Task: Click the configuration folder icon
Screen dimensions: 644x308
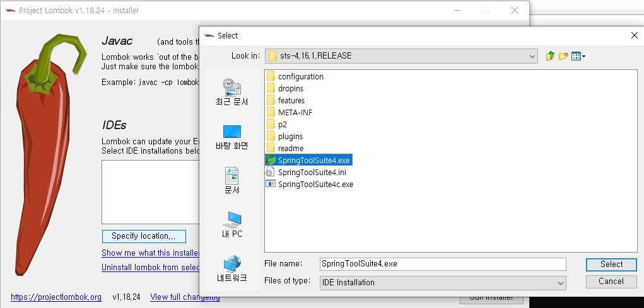Action: (x=271, y=76)
